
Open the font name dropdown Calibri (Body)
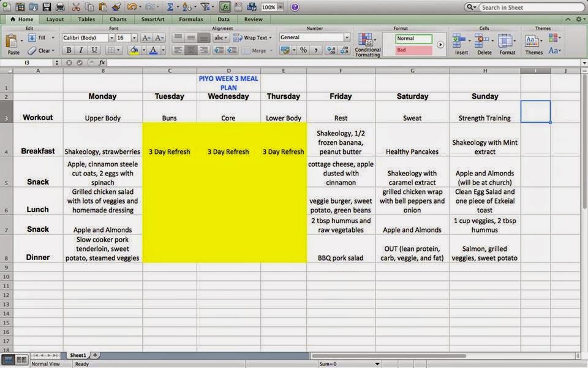click(111, 37)
